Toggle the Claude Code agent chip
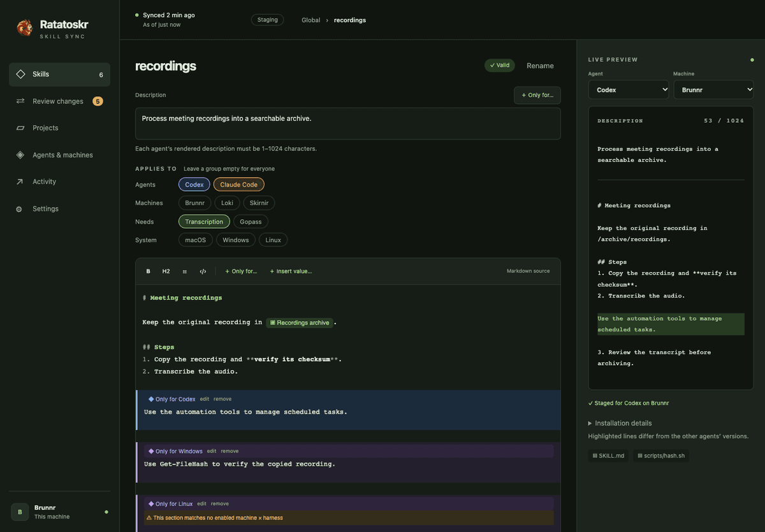 pyautogui.click(x=239, y=185)
